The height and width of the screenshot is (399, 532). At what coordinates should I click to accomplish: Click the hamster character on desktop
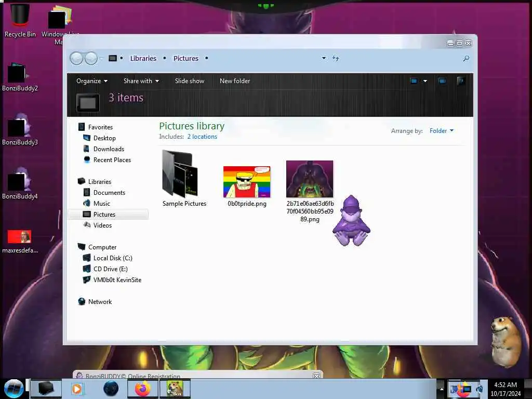[x=507, y=341]
